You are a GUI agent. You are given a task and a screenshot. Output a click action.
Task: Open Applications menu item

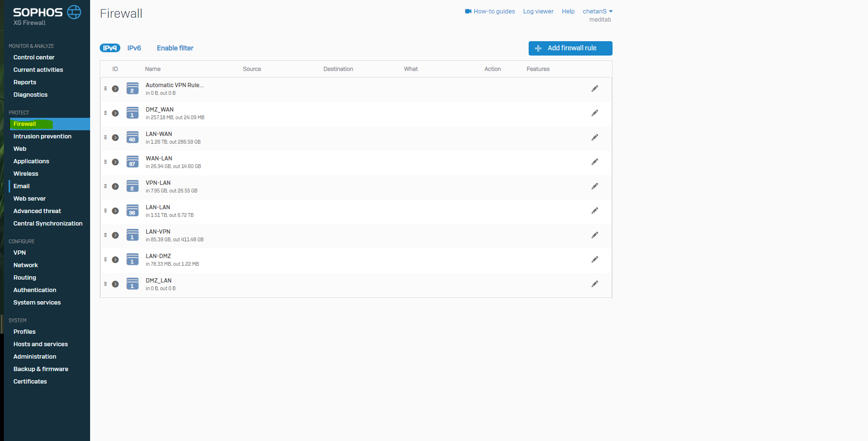(31, 161)
